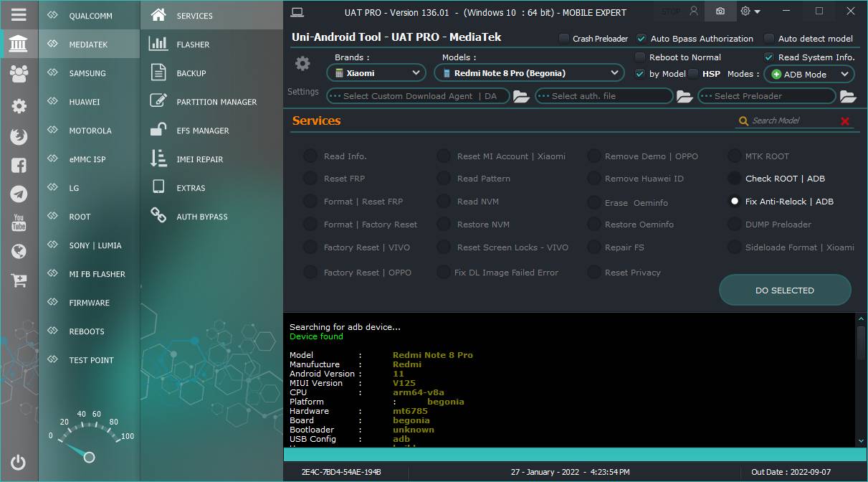Browse for Custom Download Agent folder icon
The image size is (868, 482).
[521, 96]
